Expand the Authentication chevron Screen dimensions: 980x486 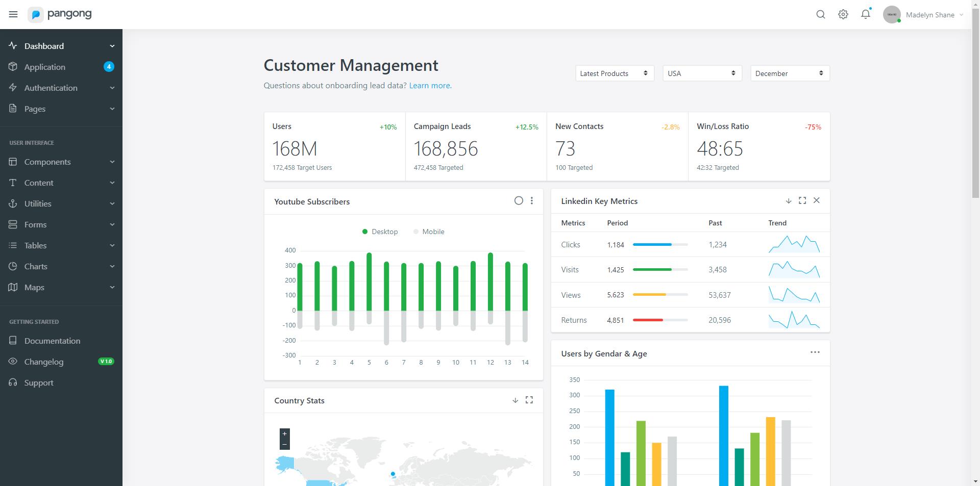coord(112,88)
